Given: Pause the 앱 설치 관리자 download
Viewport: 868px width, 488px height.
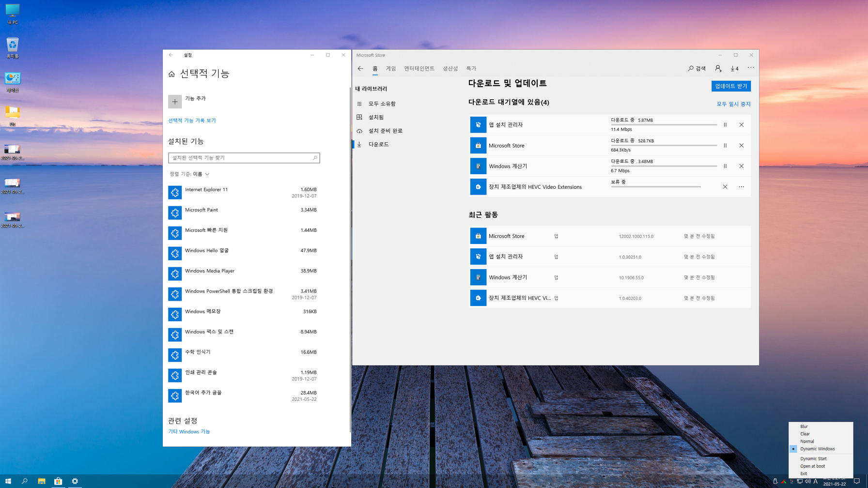Looking at the screenshot, I should tap(725, 125).
